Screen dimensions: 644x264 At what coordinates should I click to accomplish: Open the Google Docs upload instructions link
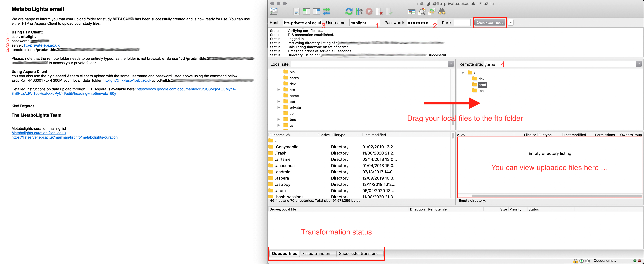[124, 91]
